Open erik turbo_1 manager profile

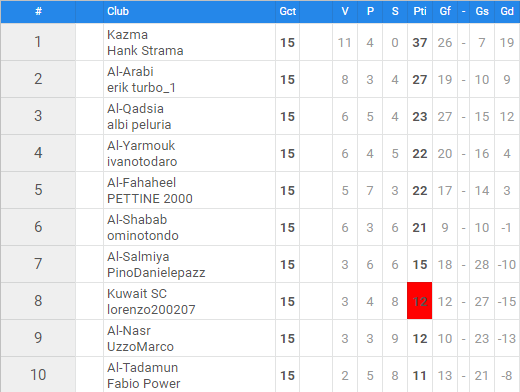tap(141, 88)
